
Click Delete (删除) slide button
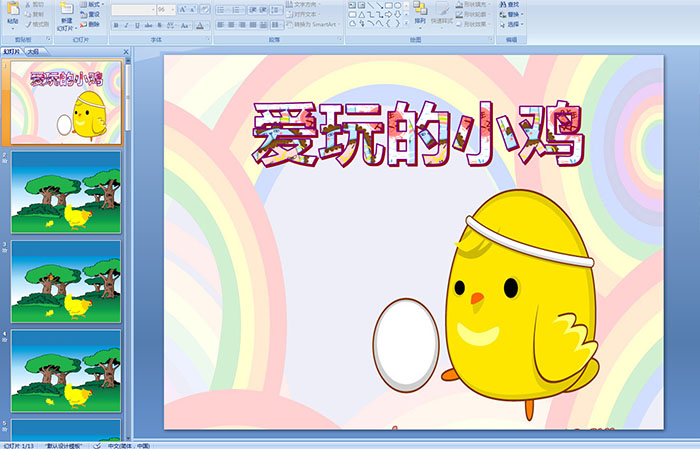pos(90,24)
